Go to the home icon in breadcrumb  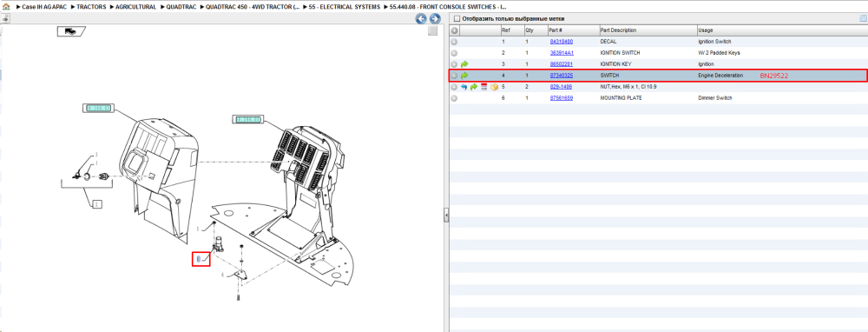click(x=6, y=7)
